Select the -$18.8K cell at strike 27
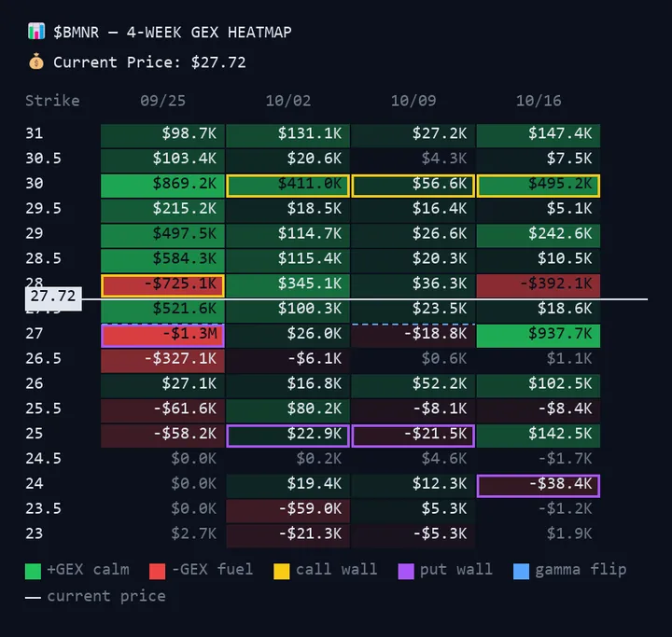The image size is (672, 637). (413, 336)
